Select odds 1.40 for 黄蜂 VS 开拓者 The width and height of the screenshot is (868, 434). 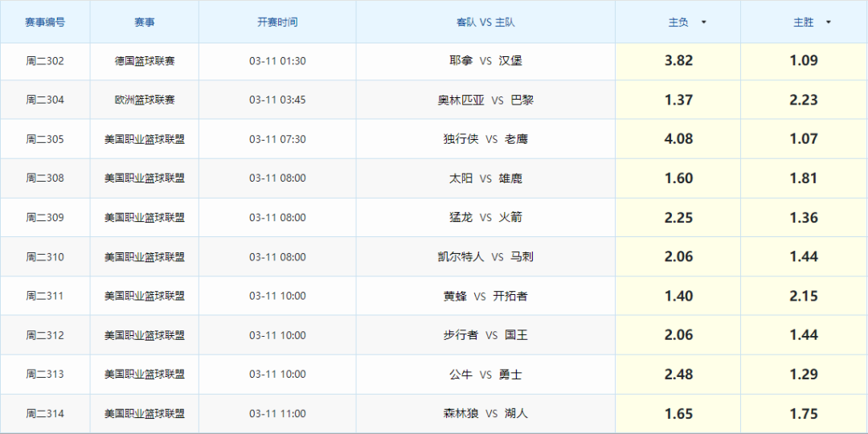click(678, 296)
